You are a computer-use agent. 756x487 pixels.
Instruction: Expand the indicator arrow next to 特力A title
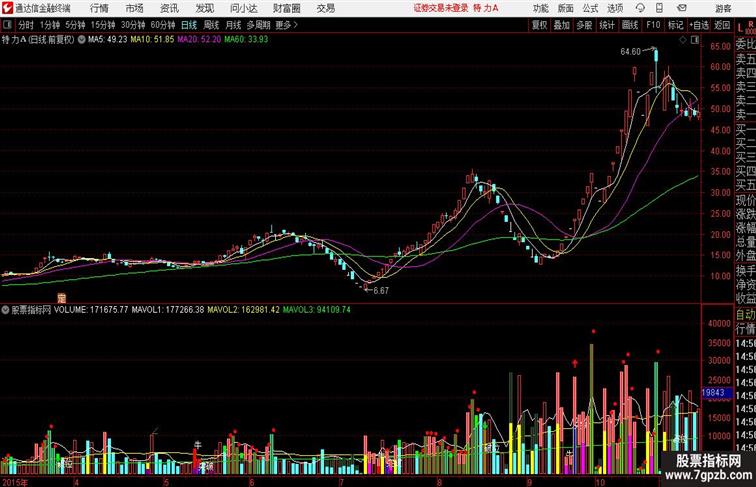point(81,40)
